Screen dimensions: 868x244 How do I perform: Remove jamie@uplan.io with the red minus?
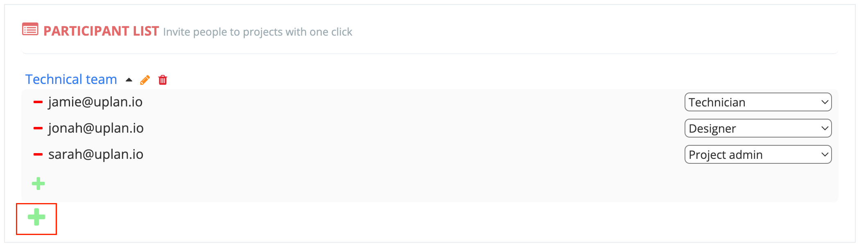(38, 102)
